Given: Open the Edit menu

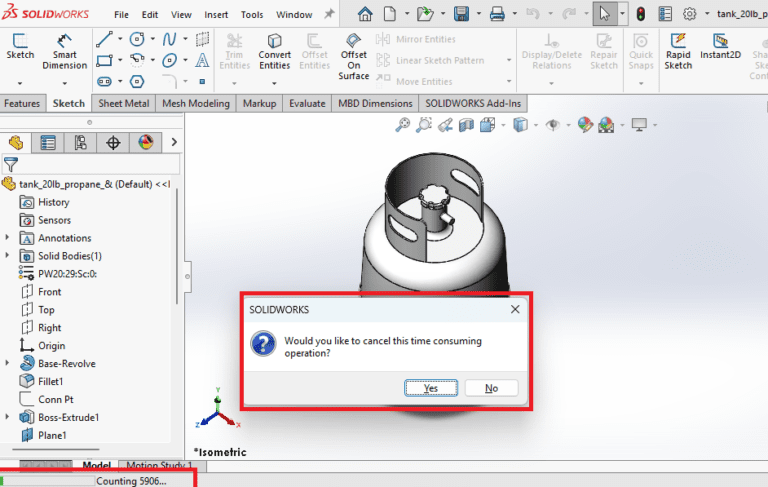Looking at the screenshot, I should point(149,15).
